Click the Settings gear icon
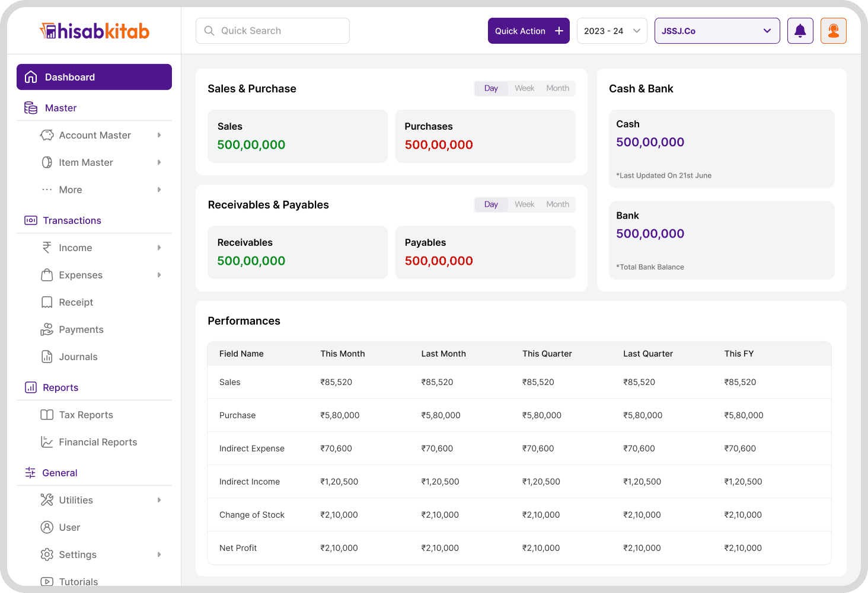 (x=47, y=554)
